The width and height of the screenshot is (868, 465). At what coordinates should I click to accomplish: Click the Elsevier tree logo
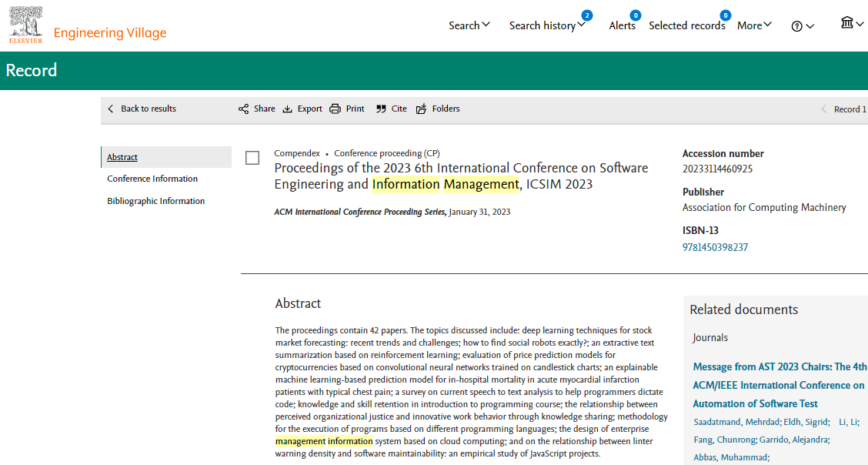tap(25, 25)
